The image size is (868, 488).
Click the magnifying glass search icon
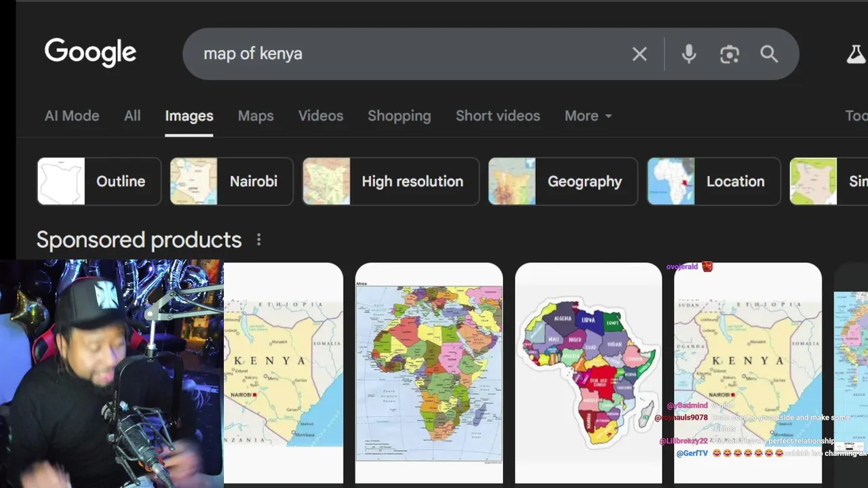[769, 54]
